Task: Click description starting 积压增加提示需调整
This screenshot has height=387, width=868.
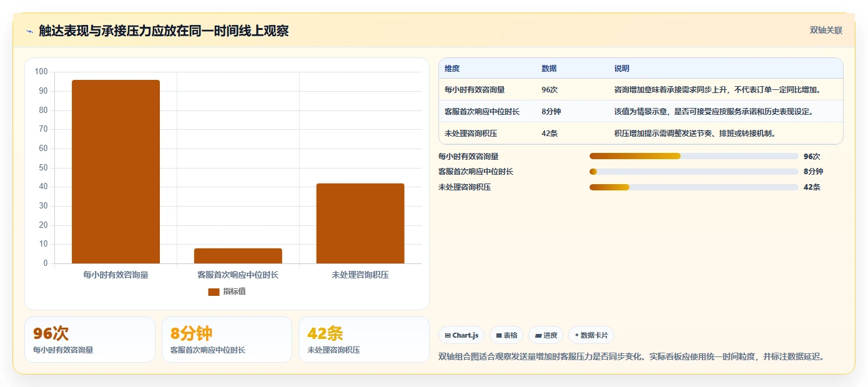Action: [x=695, y=134]
